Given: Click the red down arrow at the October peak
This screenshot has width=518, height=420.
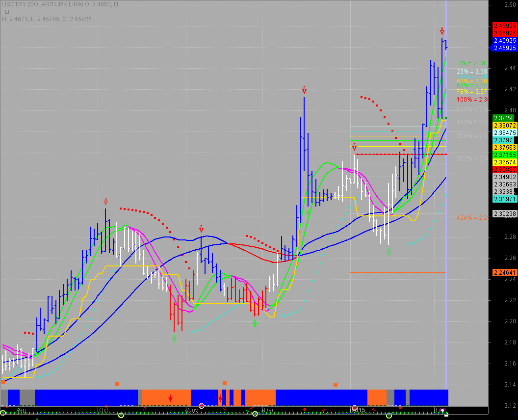Looking at the screenshot, I should (x=105, y=201).
